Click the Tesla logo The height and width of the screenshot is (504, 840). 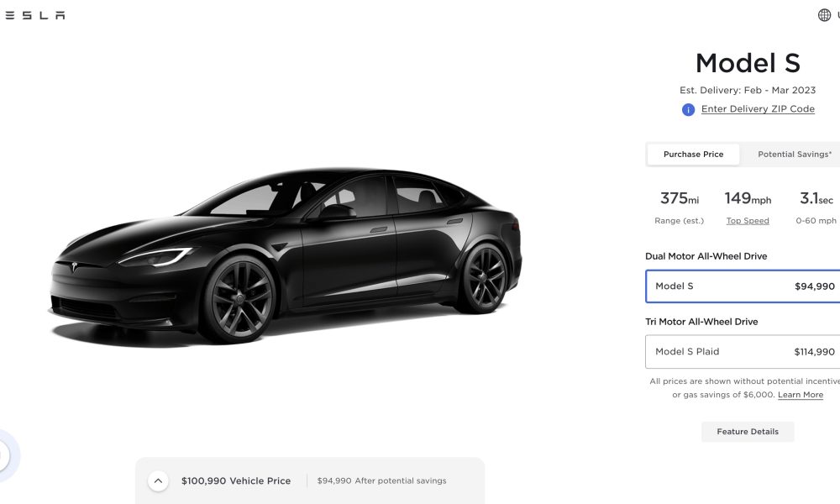pos(32,15)
